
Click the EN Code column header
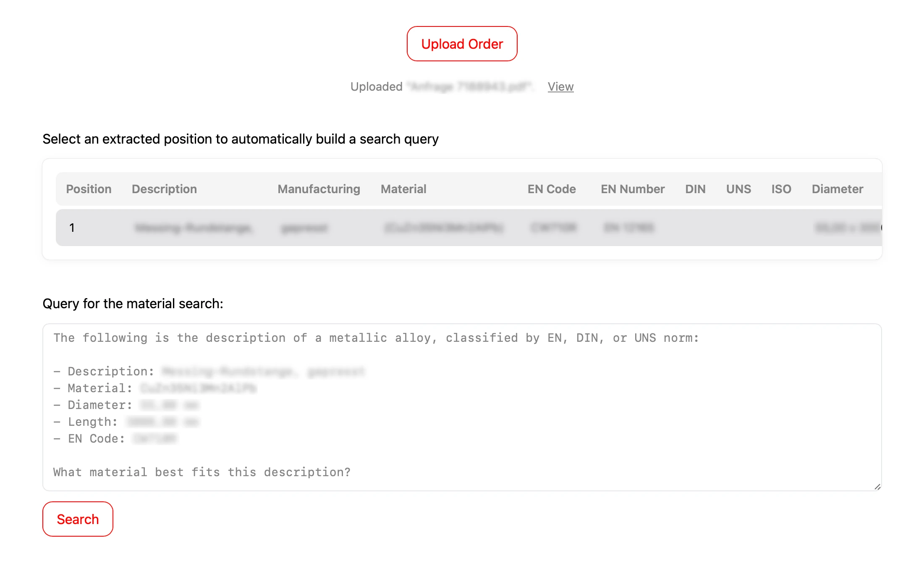click(x=552, y=189)
